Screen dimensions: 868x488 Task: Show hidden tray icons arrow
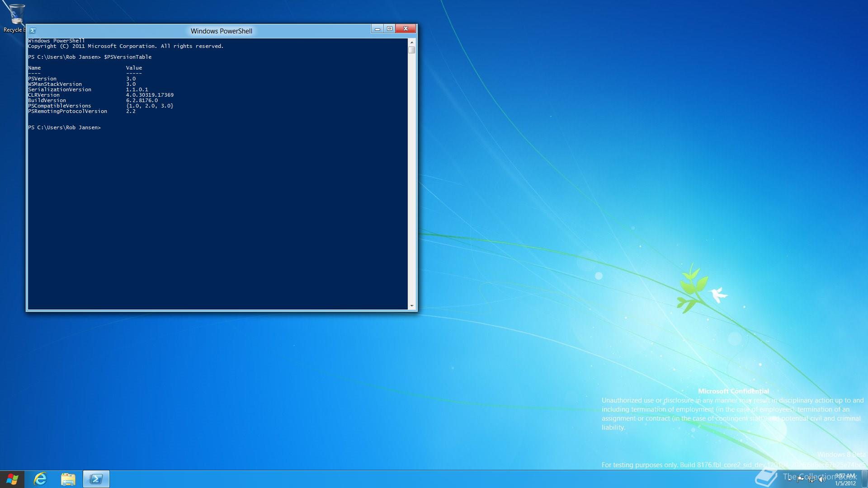coord(789,479)
